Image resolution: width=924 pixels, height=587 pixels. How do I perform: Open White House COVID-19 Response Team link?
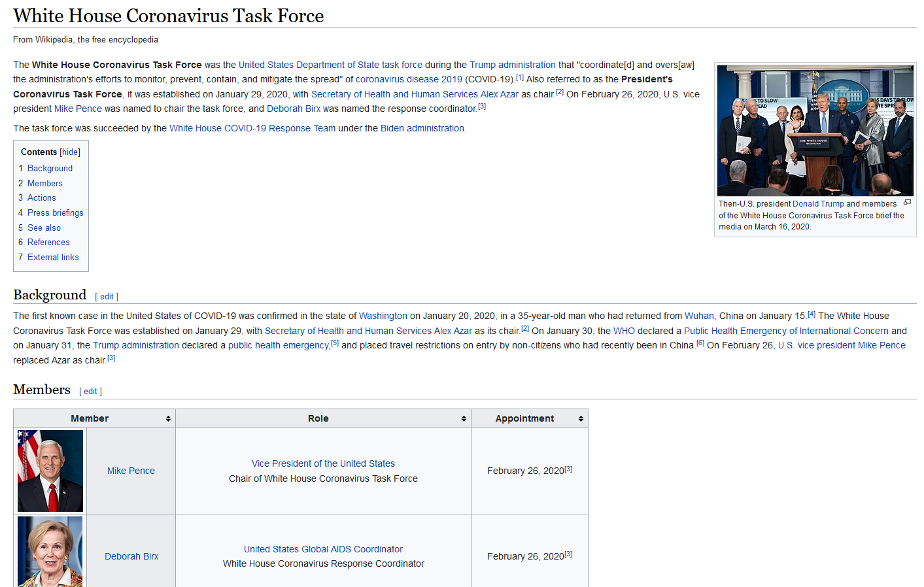coord(252,128)
